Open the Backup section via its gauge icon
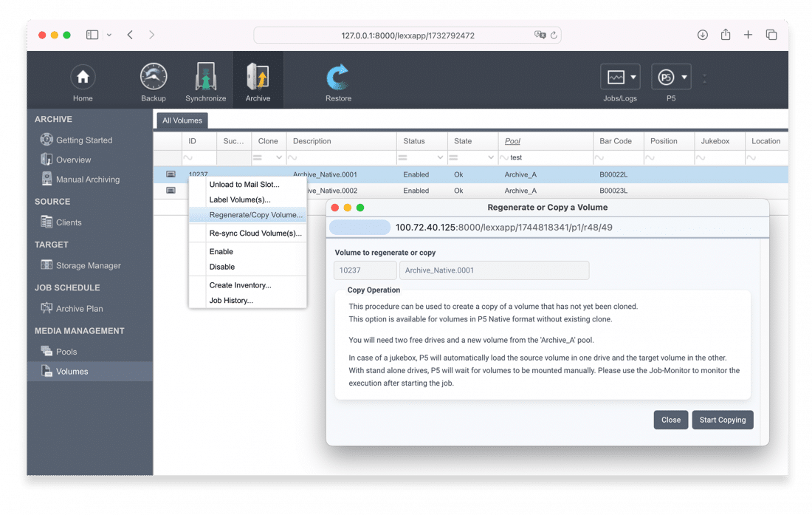Viewport: 812px width, 515px height. tap(153, 76)
